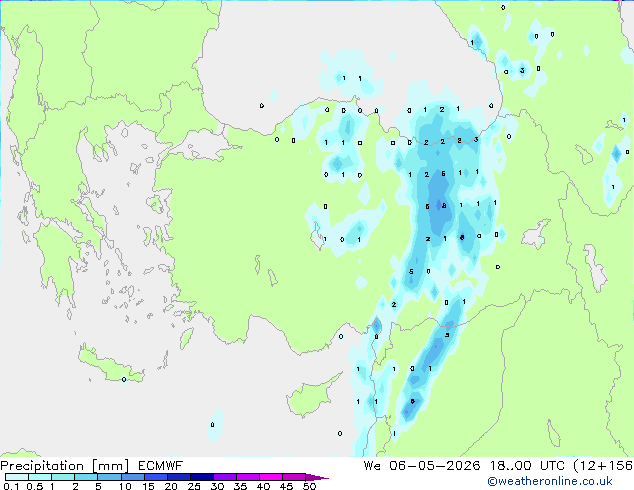The height and width of the screenshot is (490, 634).
Task: Click the above-50 mm arrow tip of legend
Action: click(317, 477)
